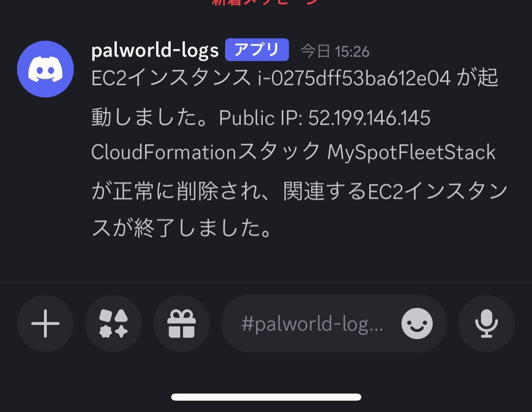Open the palworld-logs username profile
The width and height of the screenshot is (532, 412).
pyautogui.click(x=155, y=50)
